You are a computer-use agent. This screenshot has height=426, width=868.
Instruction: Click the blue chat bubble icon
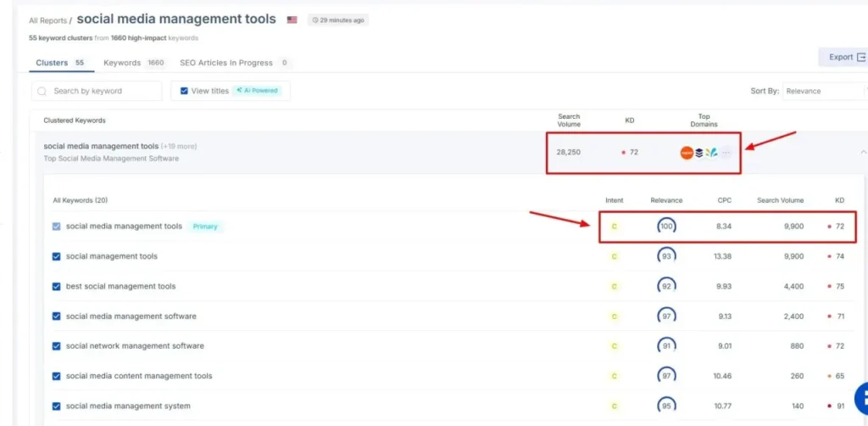pyautogui.click(x=860, y=399)
